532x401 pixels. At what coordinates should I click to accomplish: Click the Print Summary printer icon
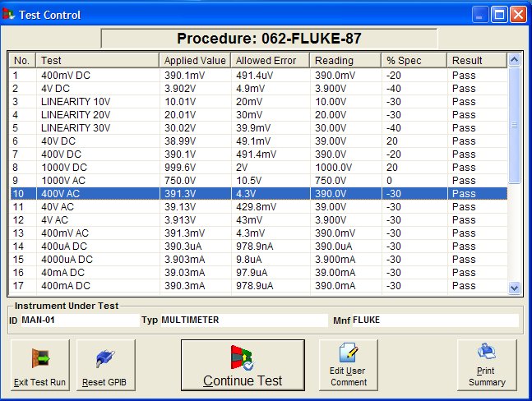[x=486, y=352]
